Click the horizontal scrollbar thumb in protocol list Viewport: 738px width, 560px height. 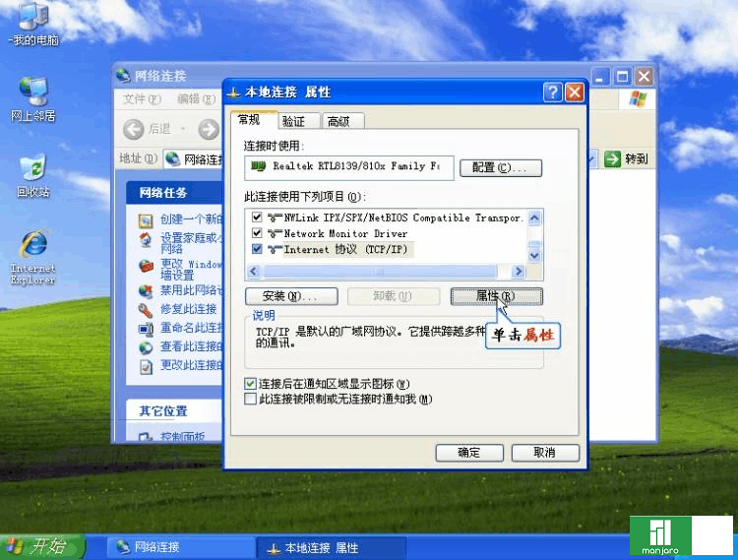[380, 272]
